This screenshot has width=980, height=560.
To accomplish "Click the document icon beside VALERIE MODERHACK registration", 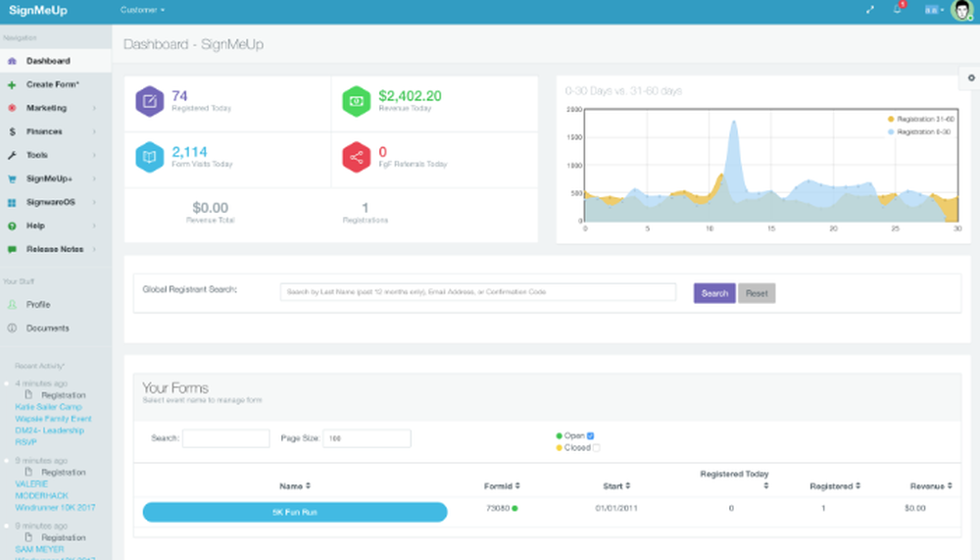I will click(28, 472).
